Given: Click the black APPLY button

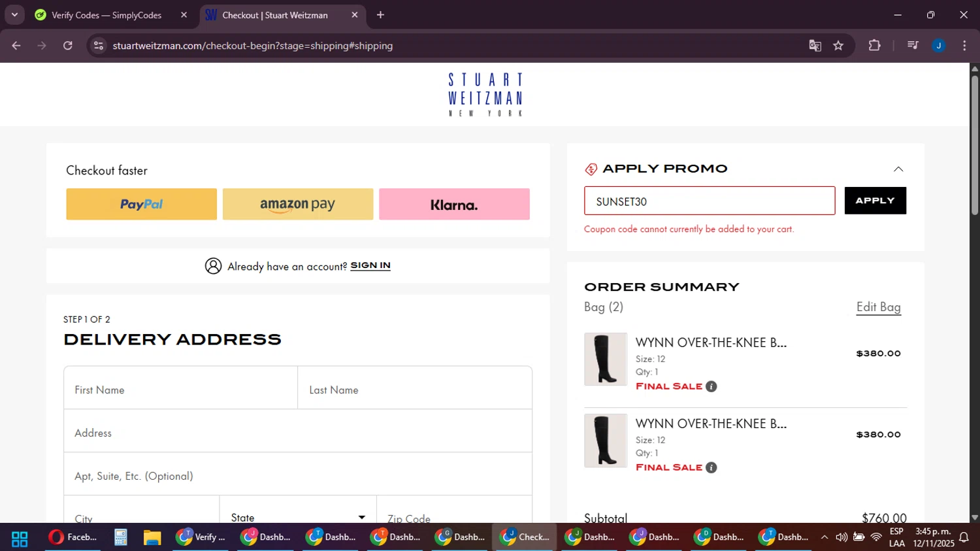Looking at the screenshot, I should [x=875, y=201].
